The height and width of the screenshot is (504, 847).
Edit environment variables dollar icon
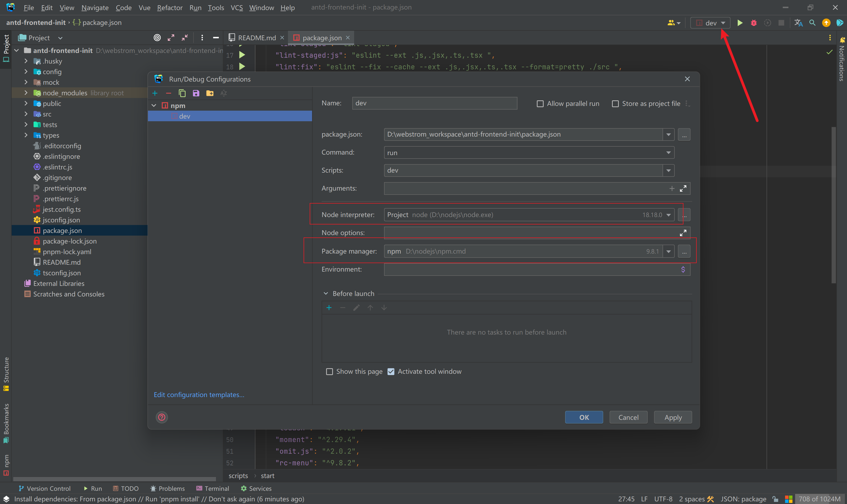(683, 269)
